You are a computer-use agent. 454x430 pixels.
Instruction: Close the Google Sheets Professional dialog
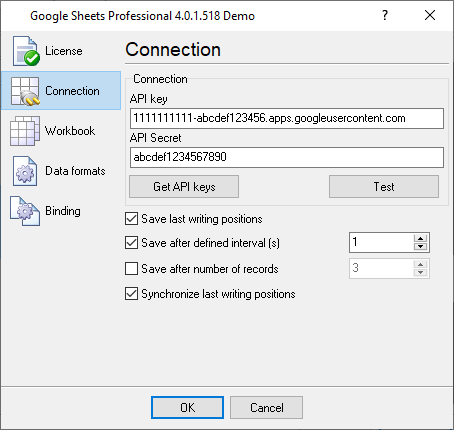(430, 15)
